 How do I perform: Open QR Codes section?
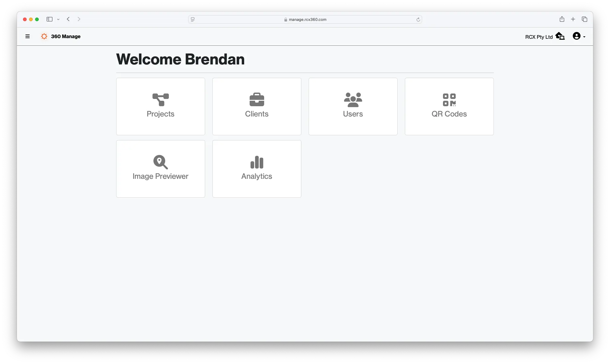pyautogui.click(x=449, y=106)
